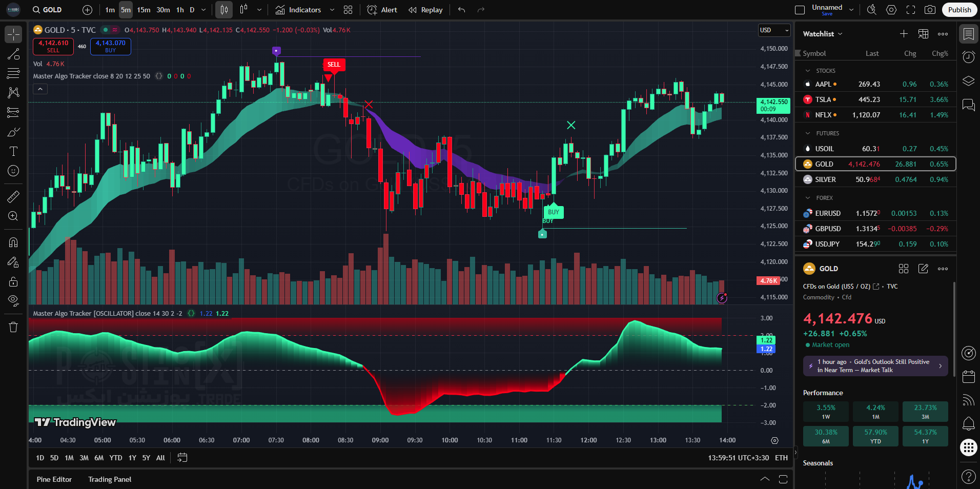The width and height of the screenshot is (980, 489).
Task: Select the trend line drawing tool
Action: (13, 54)
